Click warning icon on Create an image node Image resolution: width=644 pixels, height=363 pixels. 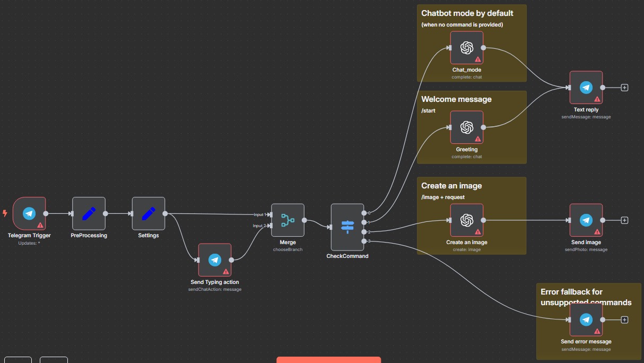(x=478, y=232)
